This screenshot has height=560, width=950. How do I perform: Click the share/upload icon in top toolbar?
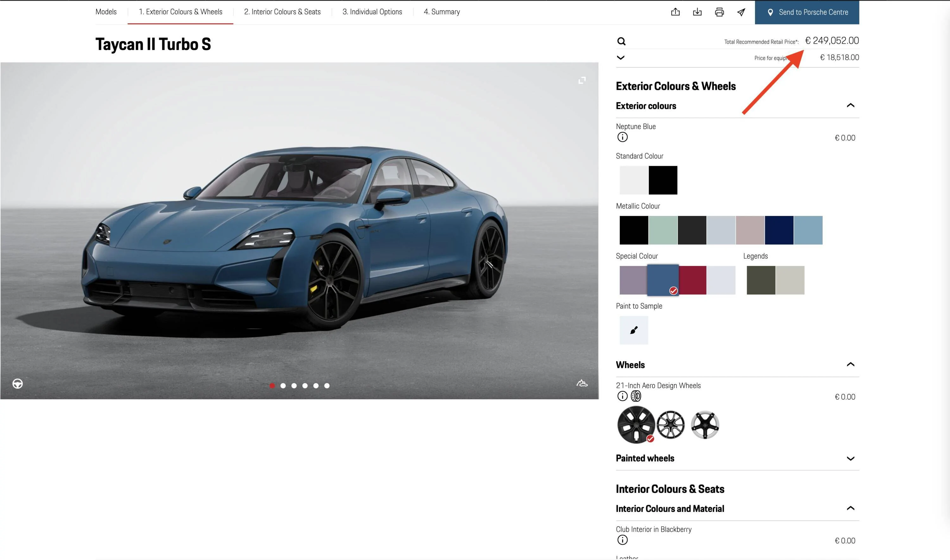click(675, 12)
